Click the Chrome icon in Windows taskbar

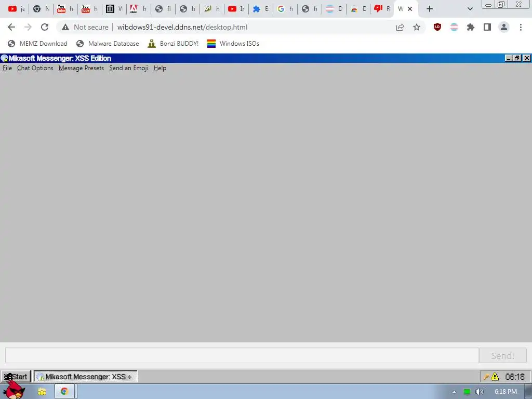64,392
